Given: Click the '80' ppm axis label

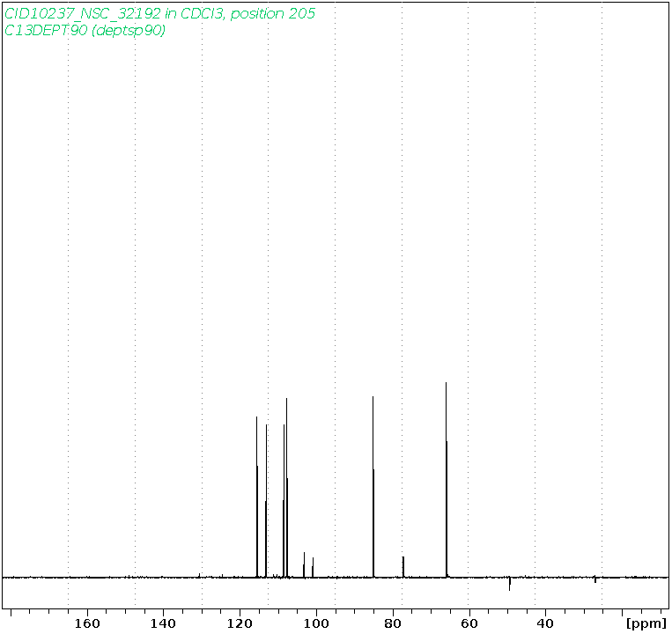Looking at the screenshot, I should tap(393, 623).
